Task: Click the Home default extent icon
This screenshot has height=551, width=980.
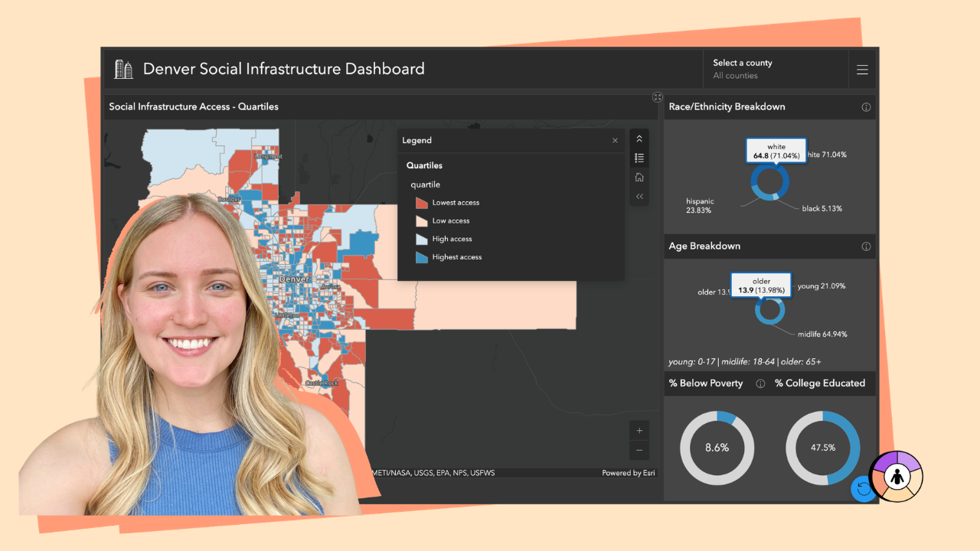Action: pos(639,177)
